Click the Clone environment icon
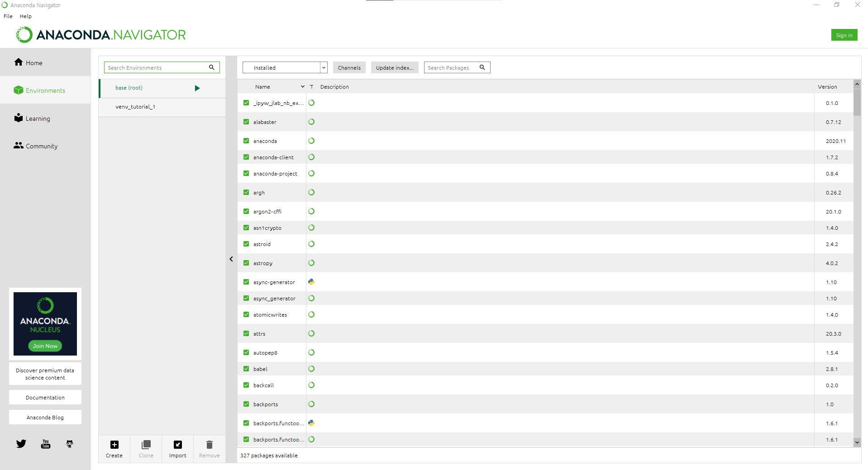The width and height of the screenshot is (868, 470). (146, 445)
